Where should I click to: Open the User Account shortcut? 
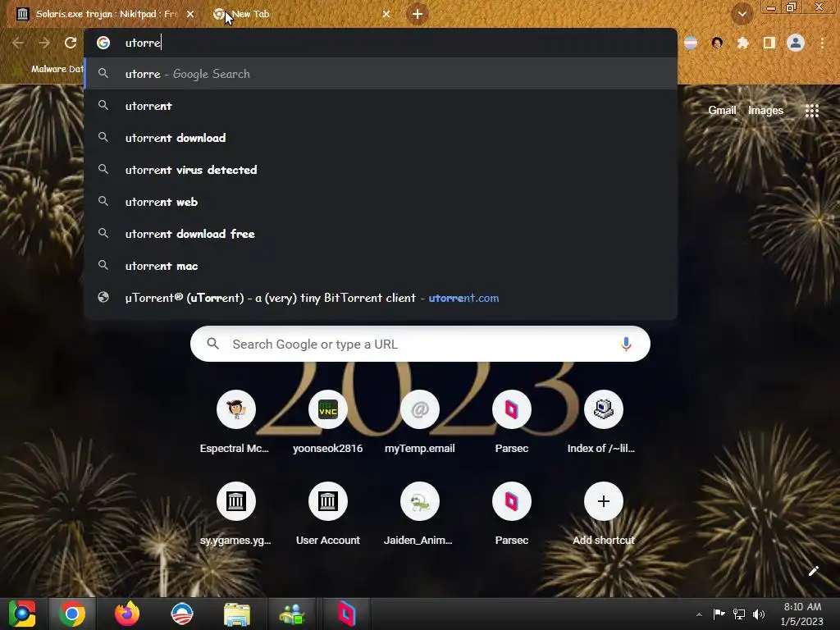tap(328, 514)
